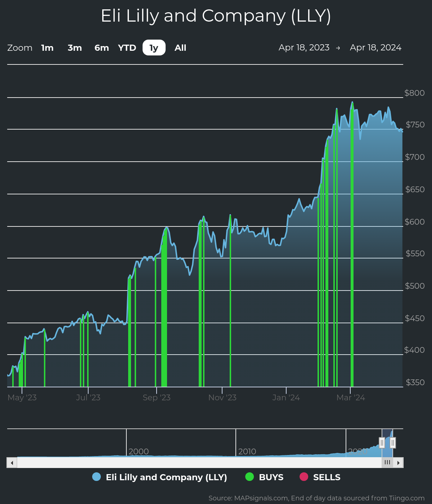
Task: Click the grip icon on the scrollbar thumb
Action: 387,462
